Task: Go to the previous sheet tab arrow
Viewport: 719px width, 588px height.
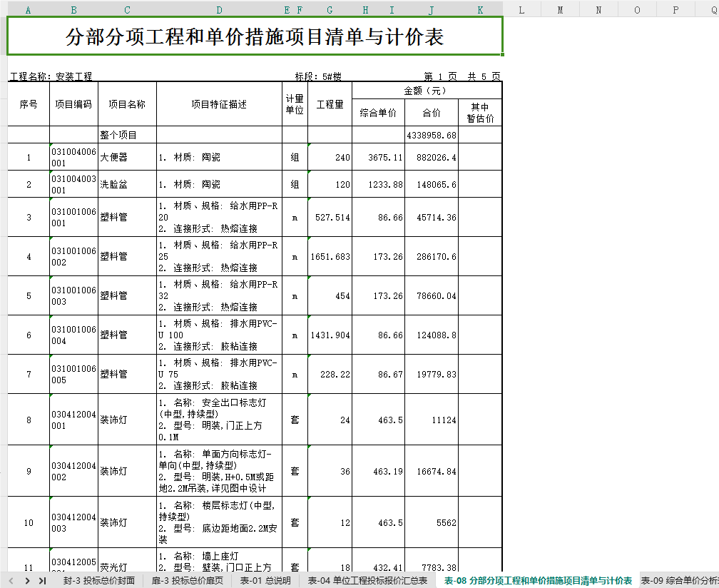Action: pos(11,581)
